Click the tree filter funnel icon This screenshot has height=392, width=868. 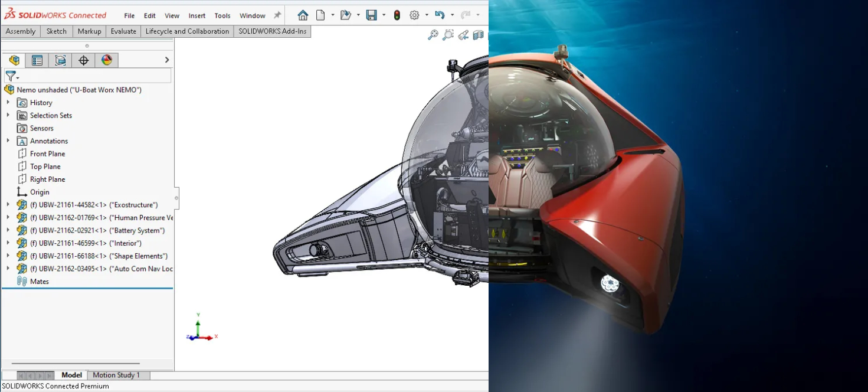click(12, 76)
